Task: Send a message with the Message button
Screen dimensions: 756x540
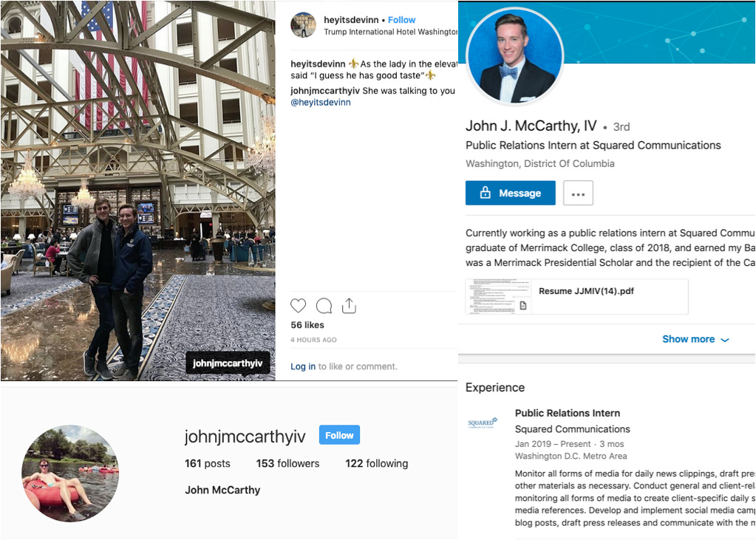Action: pyautogui.click(x=510, y=193)
